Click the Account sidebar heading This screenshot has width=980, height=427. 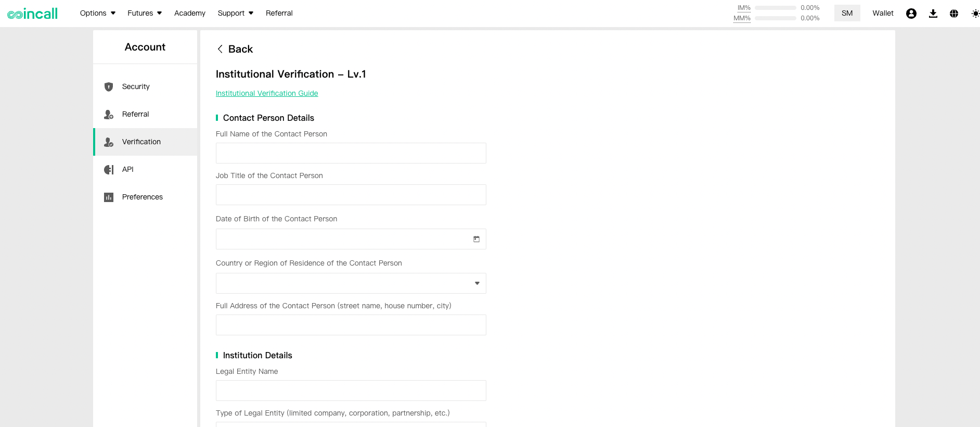(x=145, y=47)
